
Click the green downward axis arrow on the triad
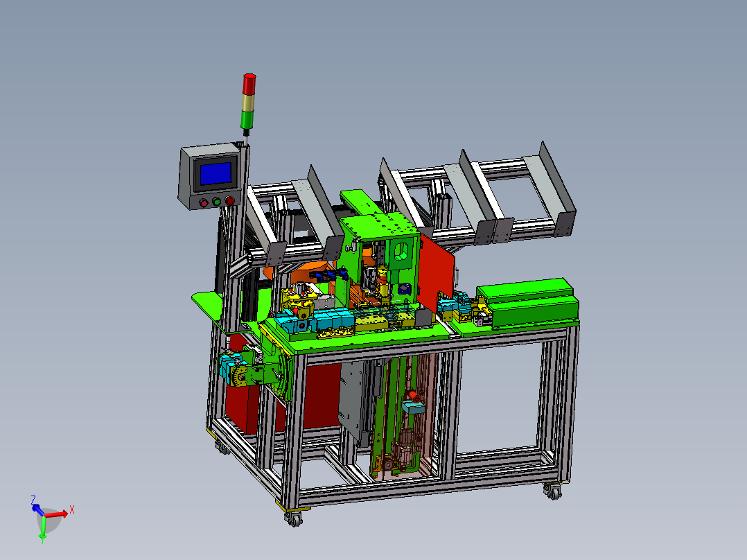click(43, 529)
